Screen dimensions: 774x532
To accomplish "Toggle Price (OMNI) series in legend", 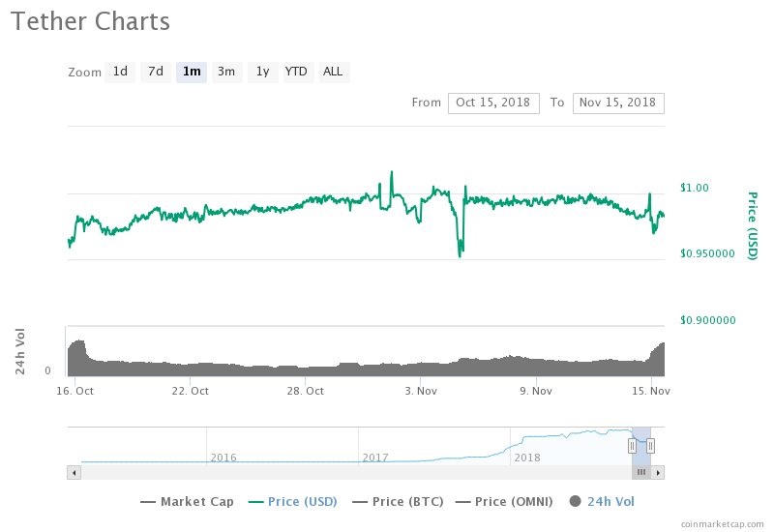I will pos(504,502).
